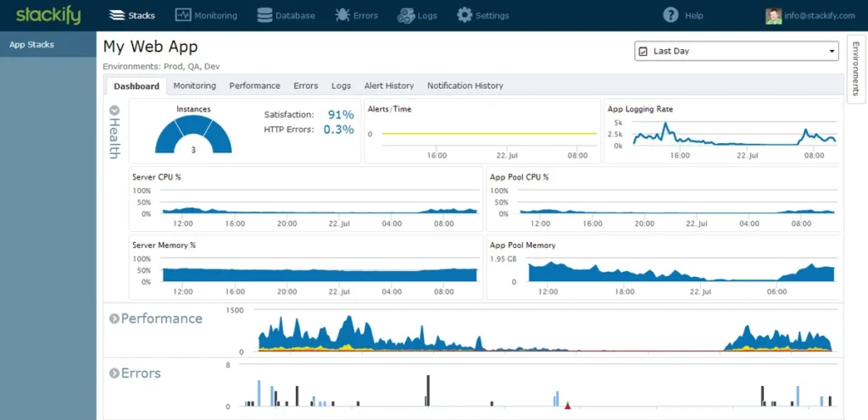The height and width of the screenshot is (420, 868).
Task: Switch to the Notification History tab
Action: click(x=465, y=86)
